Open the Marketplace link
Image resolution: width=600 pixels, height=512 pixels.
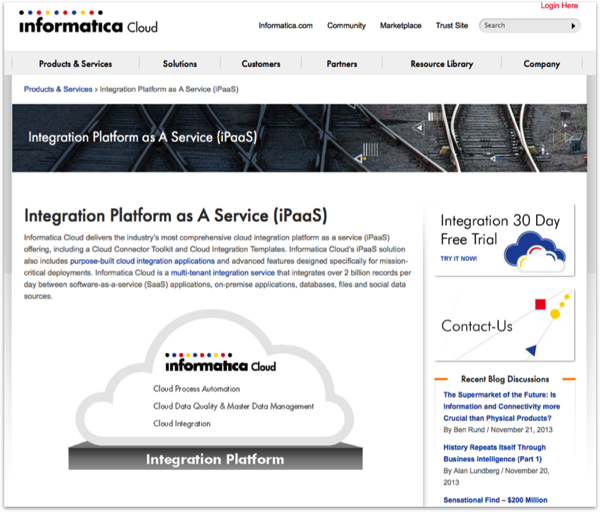[x=401, y=26]
